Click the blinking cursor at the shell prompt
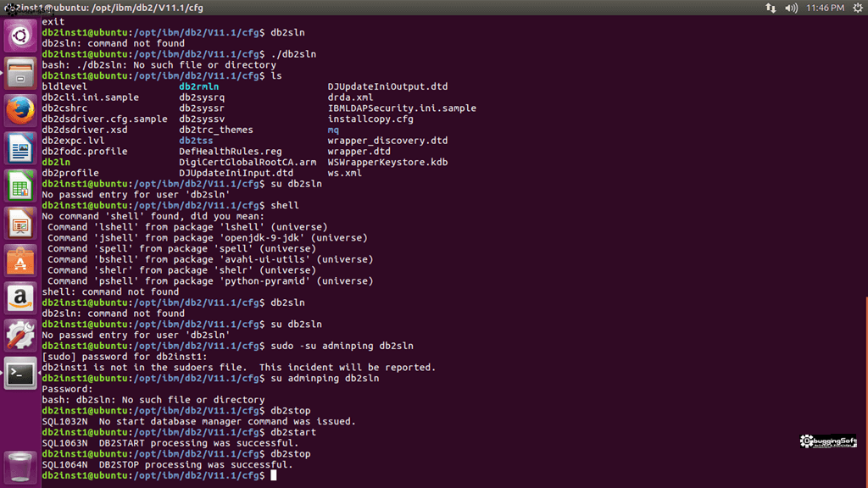This screenshot has width=868, height=488. (x=274, y=475)
